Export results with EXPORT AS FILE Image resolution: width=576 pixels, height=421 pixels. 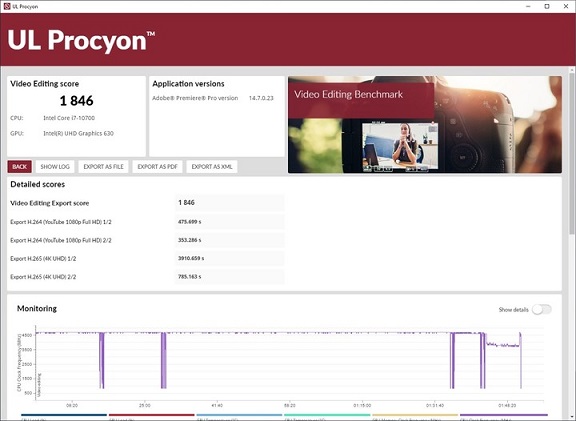(103, 166)
